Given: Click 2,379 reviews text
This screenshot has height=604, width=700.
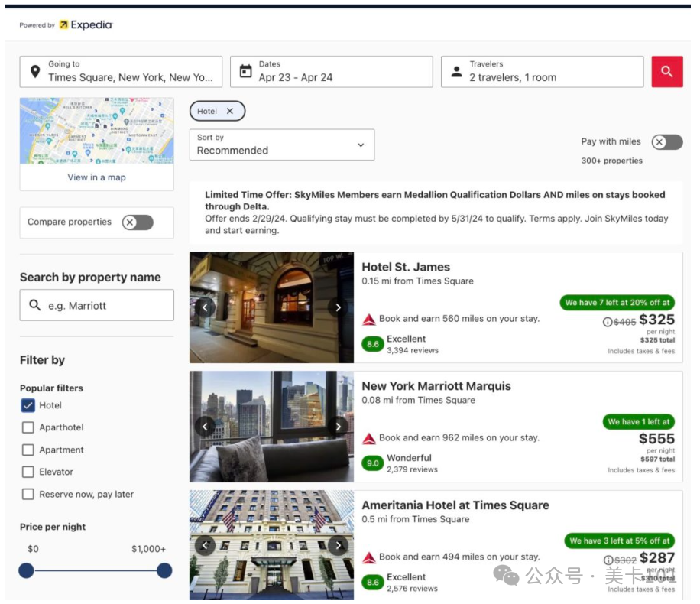Looking at the screenshot, I should point(412,469).
